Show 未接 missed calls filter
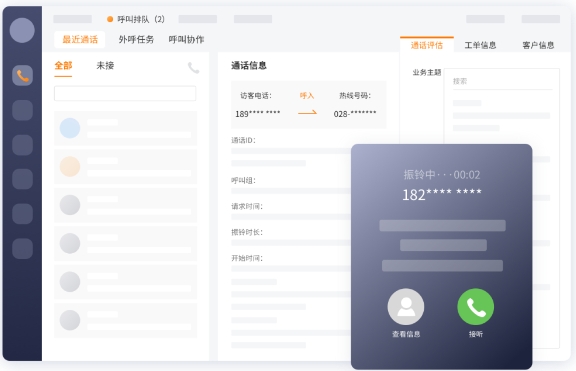The height and width of the screenshot is (371, 576). 105,66
